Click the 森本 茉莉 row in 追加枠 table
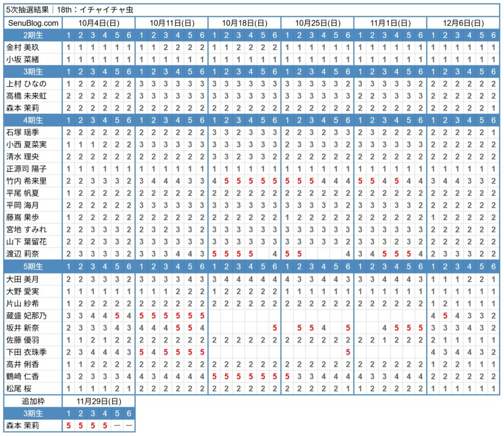 69,426
